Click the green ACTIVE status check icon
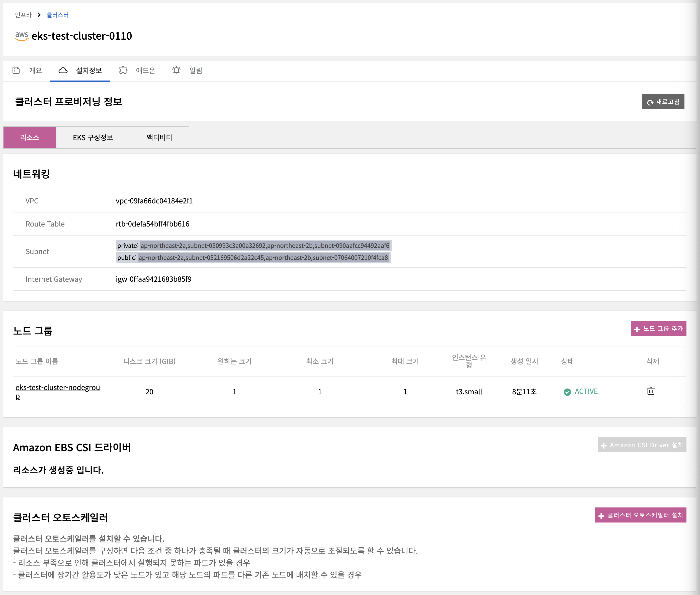The width and height of the screenshot is (700, 595). point(567,392)
